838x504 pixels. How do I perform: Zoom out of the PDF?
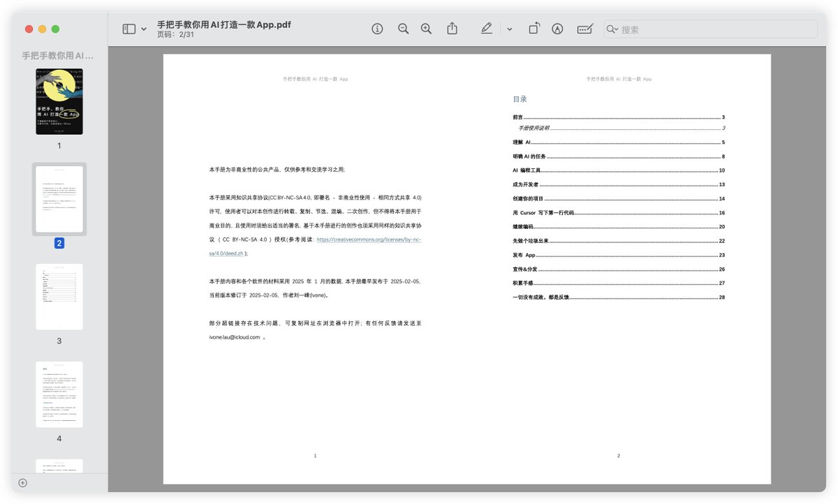tap(403, 29)
